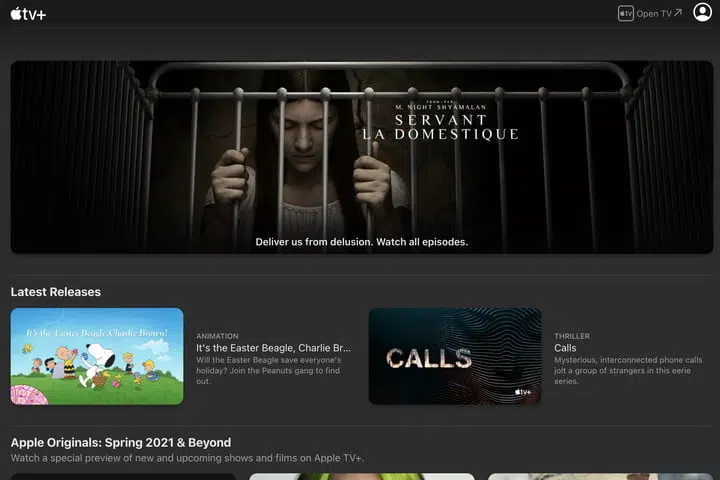Open the Calls show thumbnail
Image resolution: width=720 pixels, height=480 pixels.
(x=455, y=356)
